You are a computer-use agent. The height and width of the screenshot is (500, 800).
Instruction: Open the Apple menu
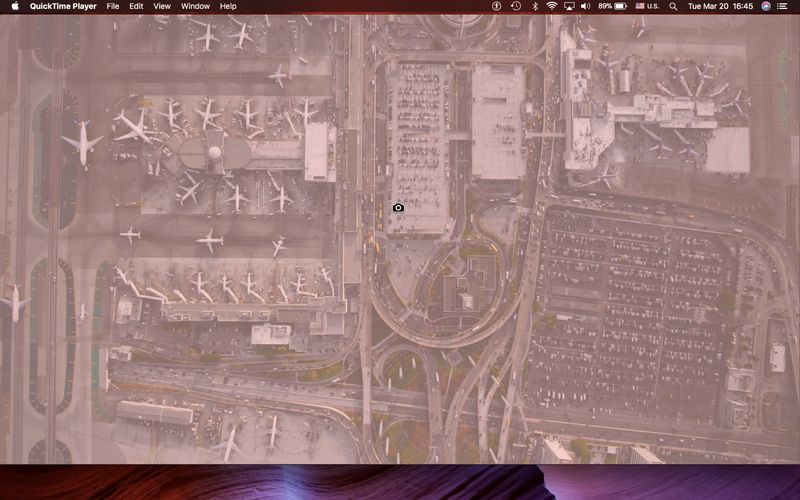15,6
